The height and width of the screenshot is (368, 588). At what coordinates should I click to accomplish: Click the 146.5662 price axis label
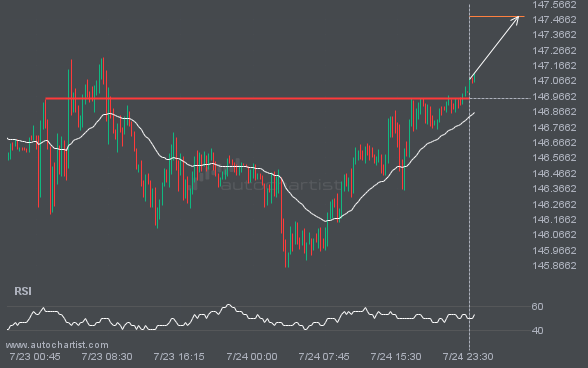coord(554,158)
